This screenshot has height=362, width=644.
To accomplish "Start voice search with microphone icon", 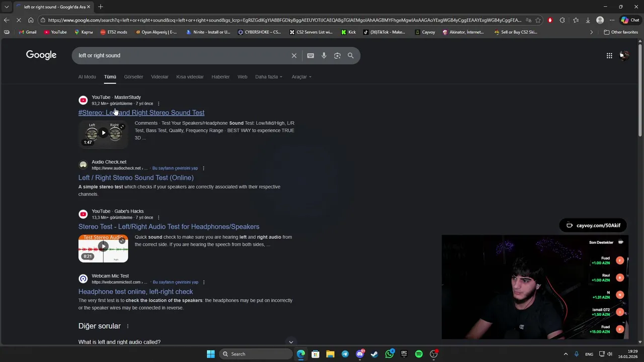I will click(324, 55).
